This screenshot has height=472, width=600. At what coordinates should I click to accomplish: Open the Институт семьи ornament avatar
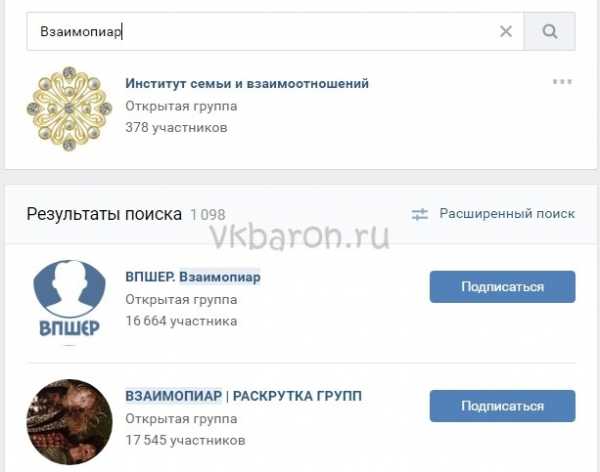[x=69, y=108]
